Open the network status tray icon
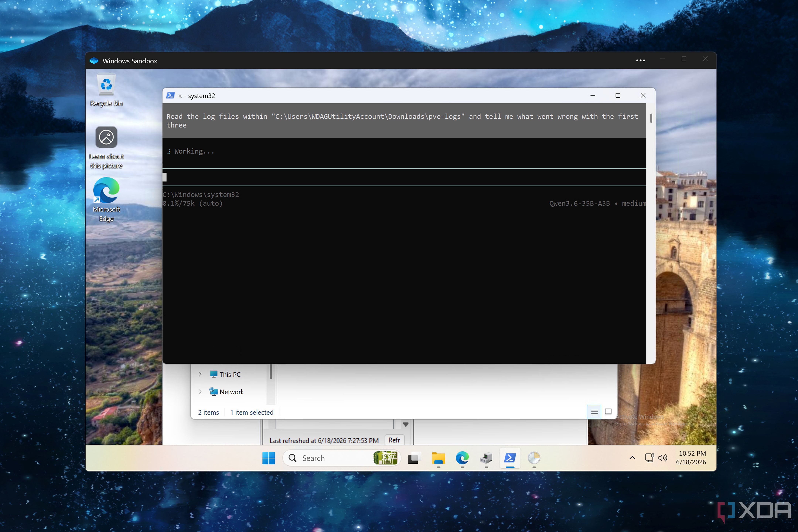 click(x=649, y=458)
